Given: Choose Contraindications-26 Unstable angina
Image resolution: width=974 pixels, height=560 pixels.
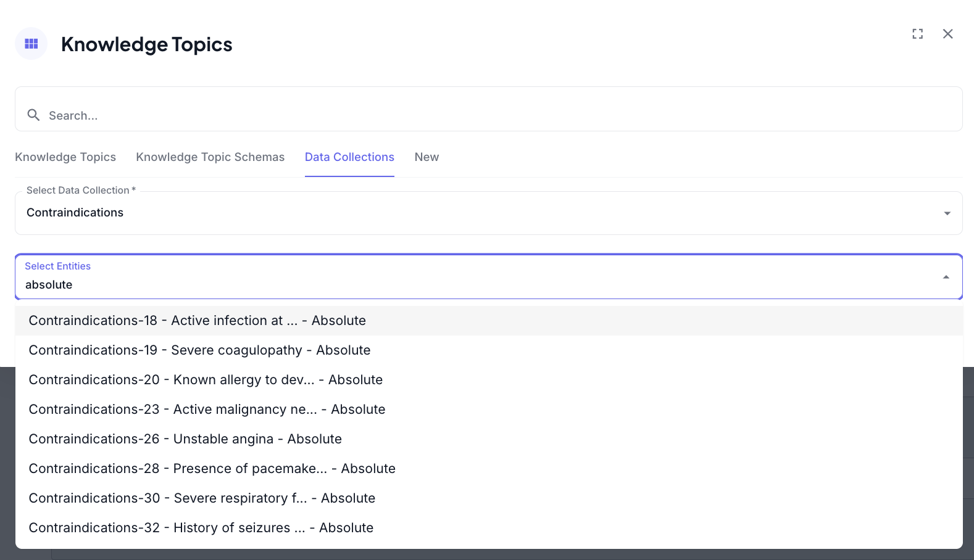Looking at the screenshot, I should 185,439.
